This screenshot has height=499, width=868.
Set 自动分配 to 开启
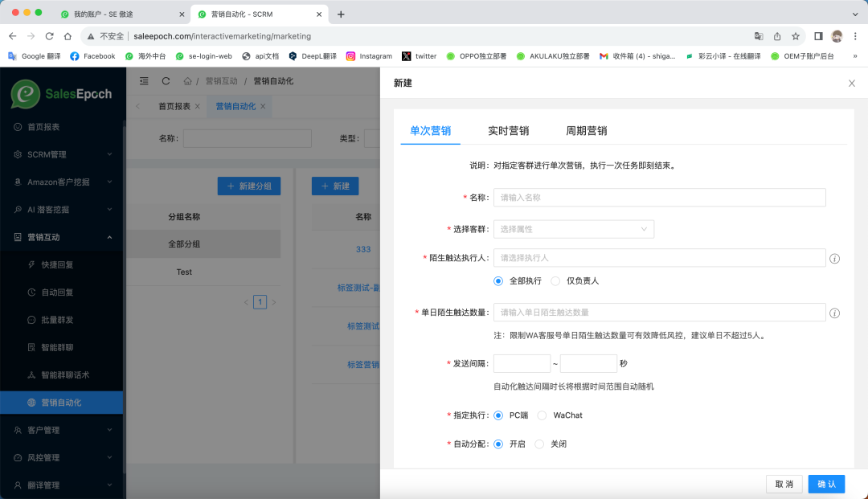pyautogui.click(x=498, y=444)
